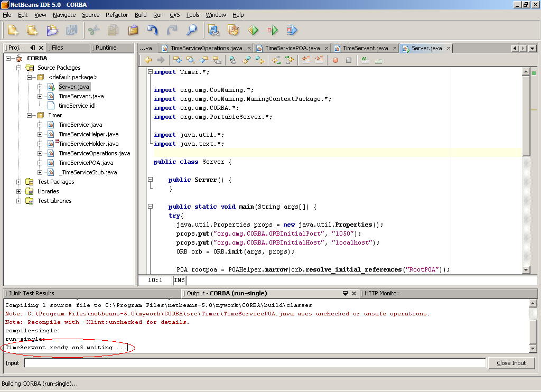Click the Save All toolbar icon
This screenshot has height=392, width=541.
(x=71, y=30)
